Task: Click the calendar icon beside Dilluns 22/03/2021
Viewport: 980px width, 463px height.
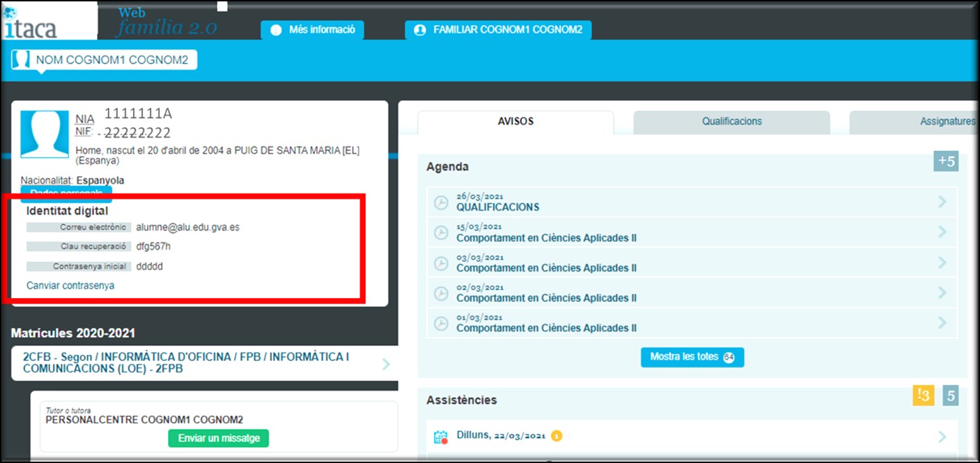Action: tap(439, 436)
